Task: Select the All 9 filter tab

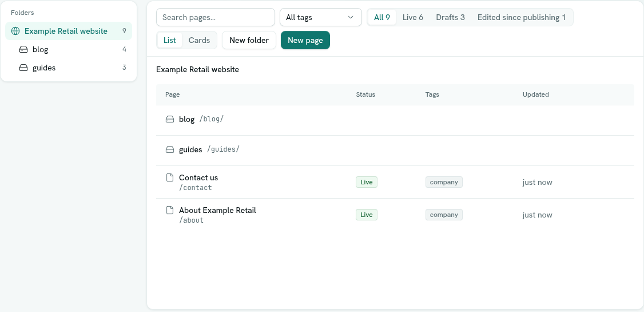Action: (x=382, y=17)
